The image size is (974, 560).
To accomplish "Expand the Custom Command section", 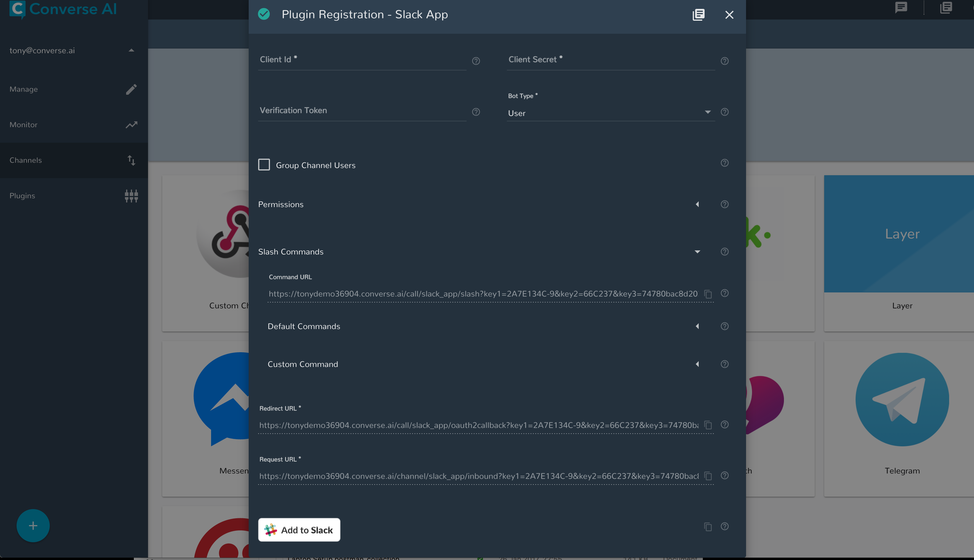I will tap(697, 364).
